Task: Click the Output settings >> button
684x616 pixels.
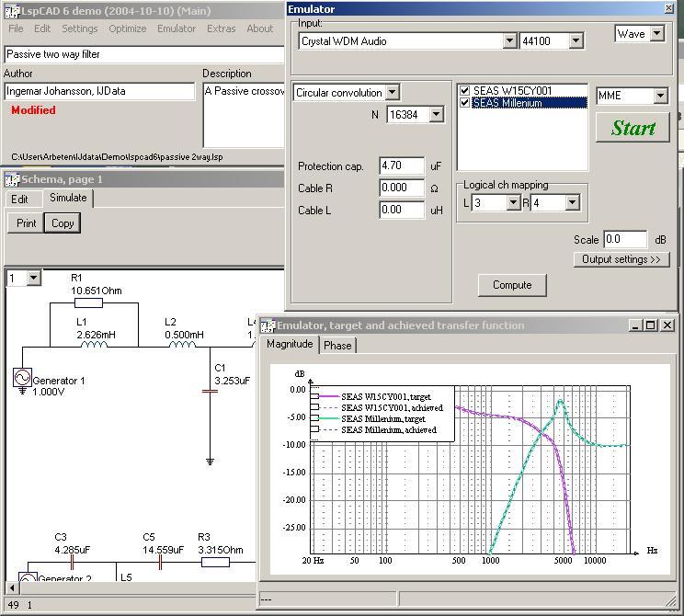Action: pyautogui.click(x=621, y=259)
